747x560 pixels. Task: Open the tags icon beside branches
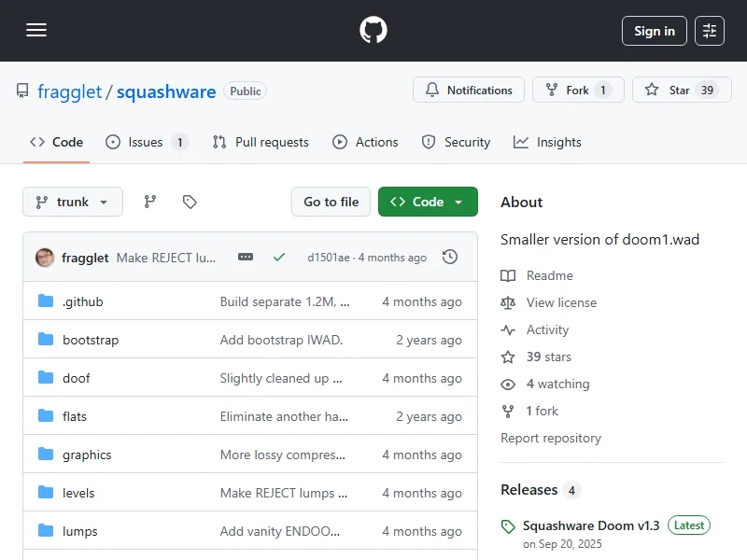point(190,202)
